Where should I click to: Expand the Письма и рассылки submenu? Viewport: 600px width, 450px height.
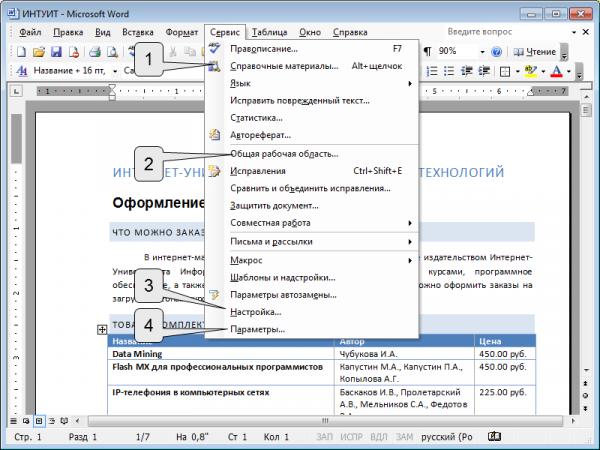(311, 242)
